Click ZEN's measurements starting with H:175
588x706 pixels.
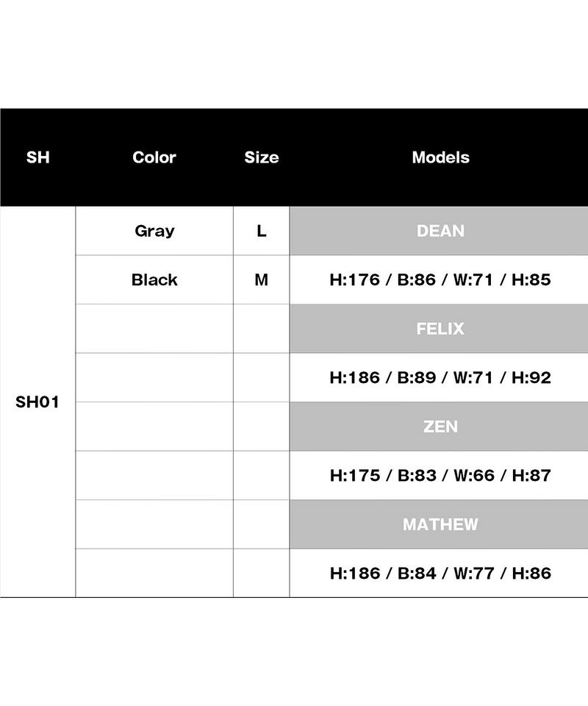tap(440, 476)
